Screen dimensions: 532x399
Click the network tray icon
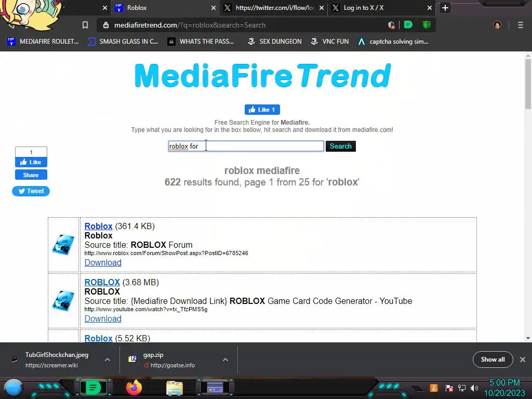coord(462,388)
